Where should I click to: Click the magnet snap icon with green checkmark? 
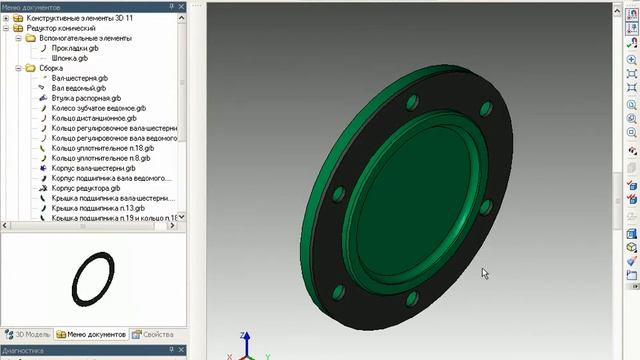pyautogui.click(x=631, y=43)
